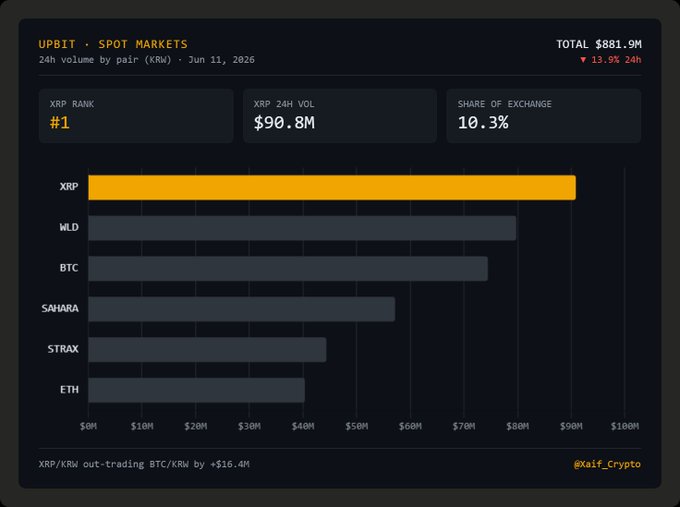Click the WLD volume bar
The image size is (680, 507).
(302, 228)
